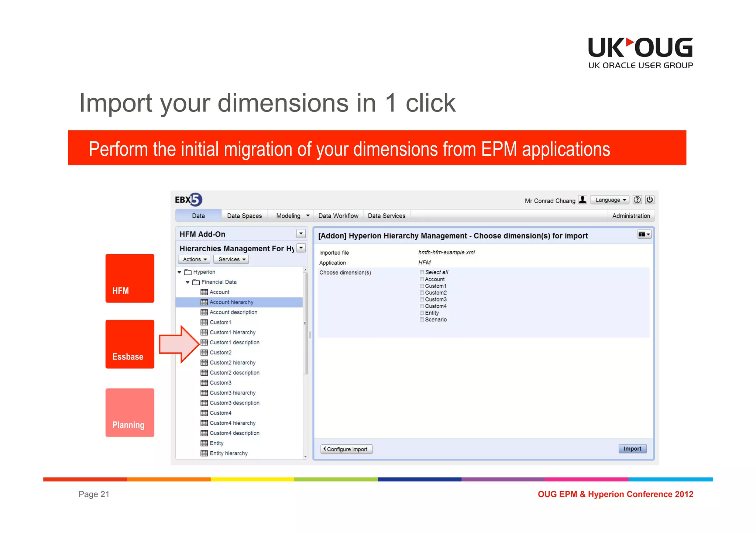Check the Custom3 dimension checkbox
Viewport: 756px width, 534px height.
[422, 299]
